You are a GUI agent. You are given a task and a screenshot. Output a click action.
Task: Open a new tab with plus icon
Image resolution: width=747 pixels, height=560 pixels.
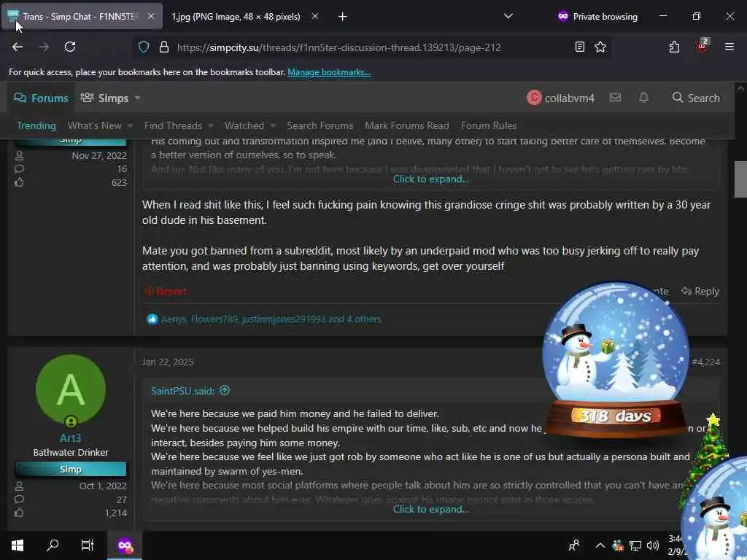pyautogui.click(x=343, y=17)
